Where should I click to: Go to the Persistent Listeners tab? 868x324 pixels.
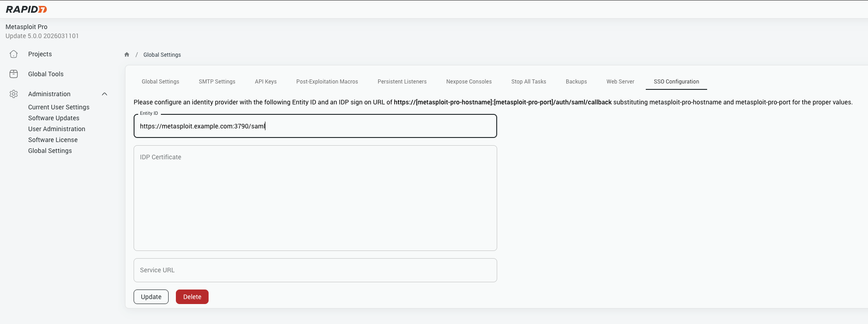click(402, 82)
